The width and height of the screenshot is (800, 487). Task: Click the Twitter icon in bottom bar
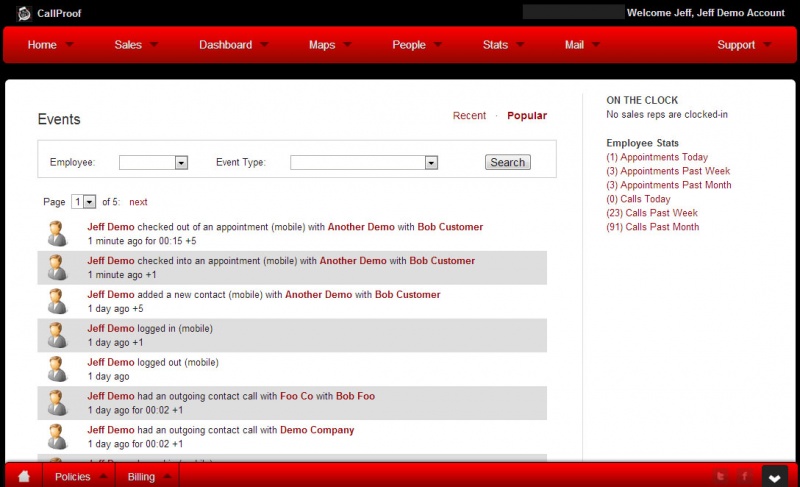[720, 476]
